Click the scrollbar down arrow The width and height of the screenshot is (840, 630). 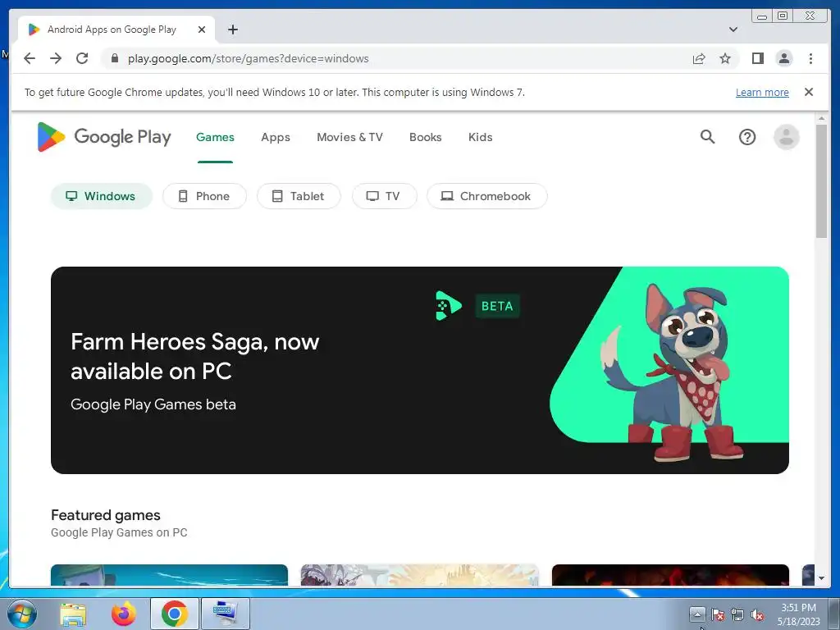821,578
